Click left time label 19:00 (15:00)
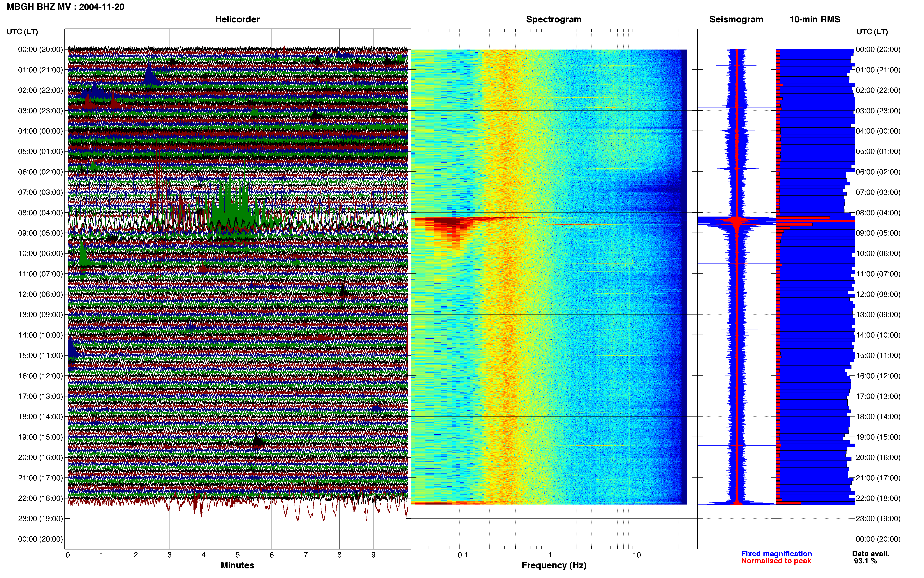The image size is (924, 578). tap(41, 437)
